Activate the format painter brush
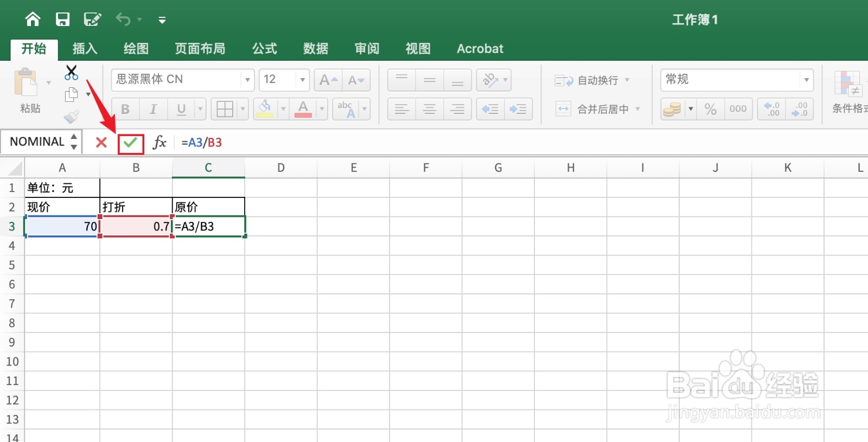 coord(71,116)
